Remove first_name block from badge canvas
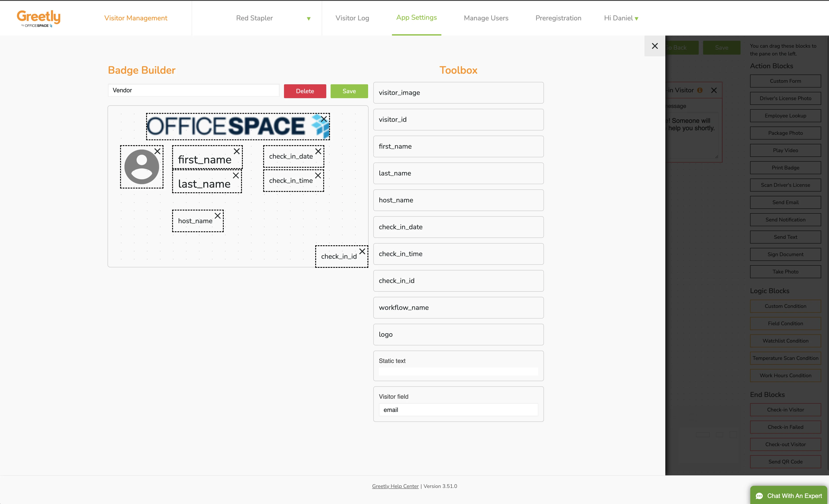829x504 pixels. pos(237,151)
